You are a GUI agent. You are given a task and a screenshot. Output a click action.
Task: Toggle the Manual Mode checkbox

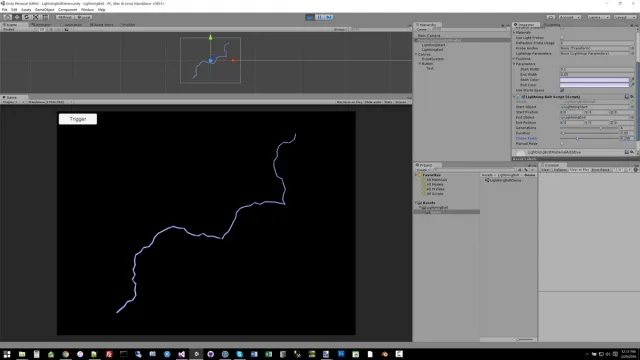(562, 144)
